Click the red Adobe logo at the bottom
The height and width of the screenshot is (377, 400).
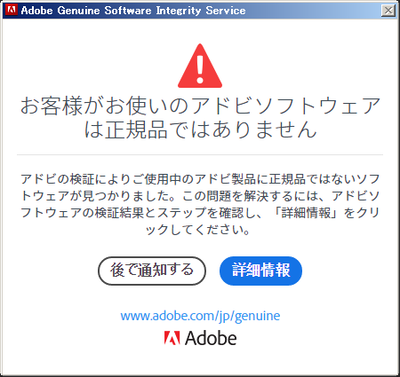click(x=172, y=338)
